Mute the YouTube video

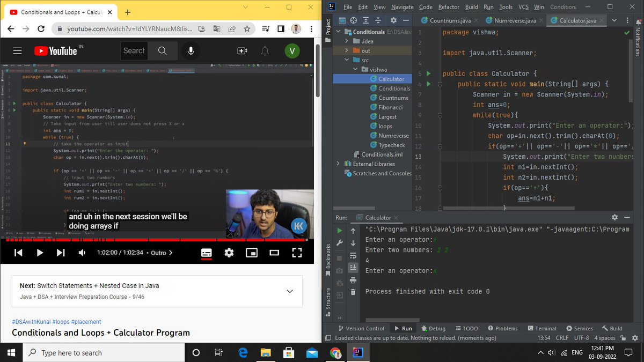[x=82, y=253]
